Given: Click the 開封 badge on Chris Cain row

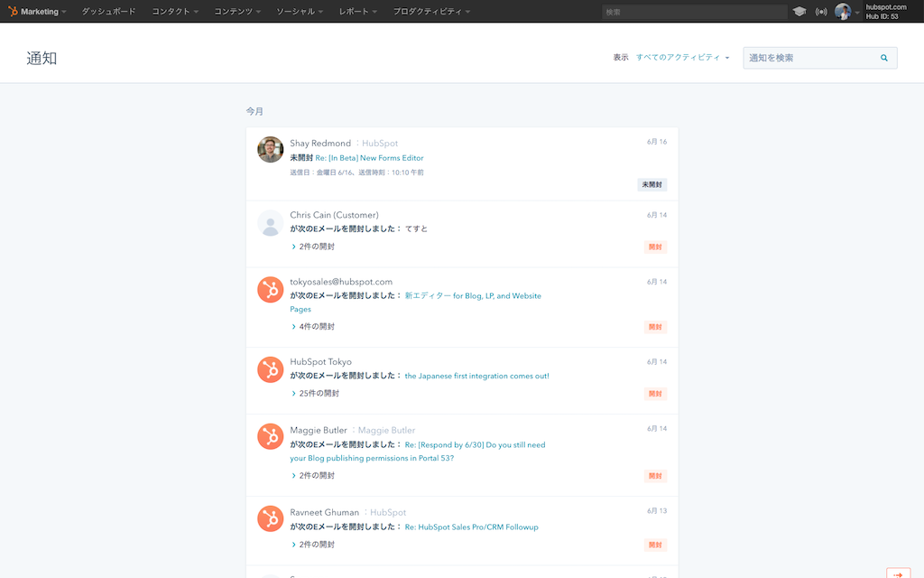Looking at the screenshot, I should tap(655, 247).
